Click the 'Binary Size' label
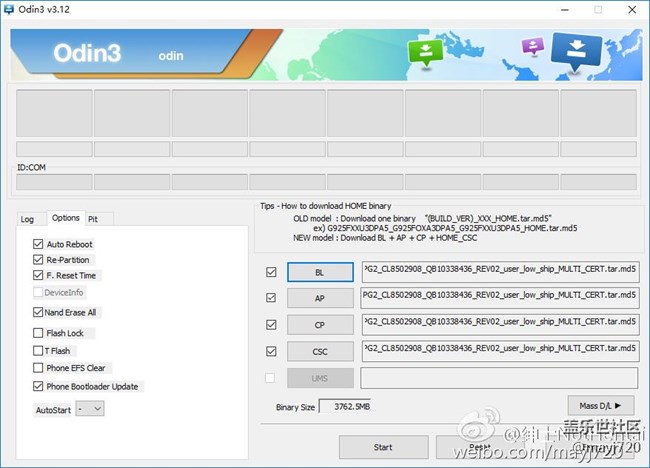The height and width of the screenshot is (468, 650). coord(295,407)
